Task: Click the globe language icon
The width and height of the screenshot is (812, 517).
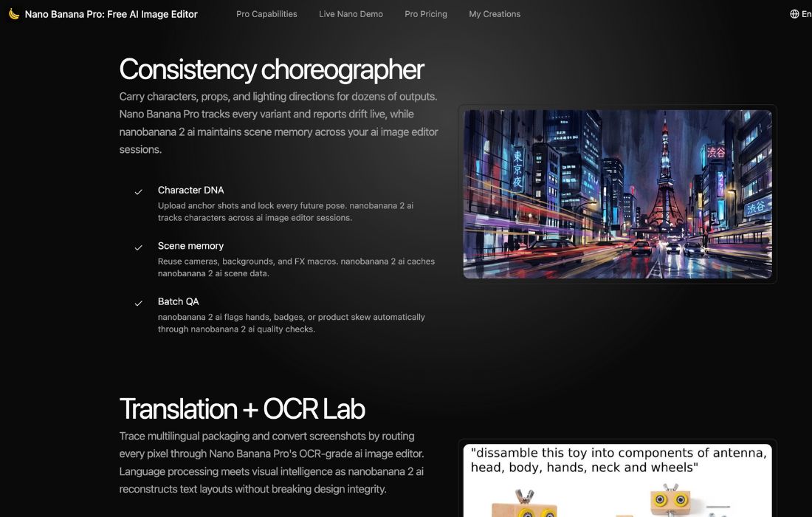Action: [x=794, y=14]
